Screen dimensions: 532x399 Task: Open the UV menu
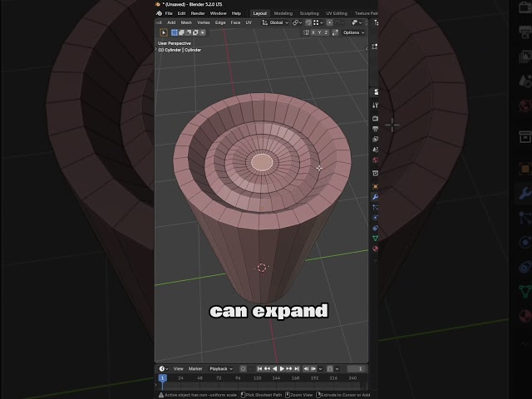(249, 22)
